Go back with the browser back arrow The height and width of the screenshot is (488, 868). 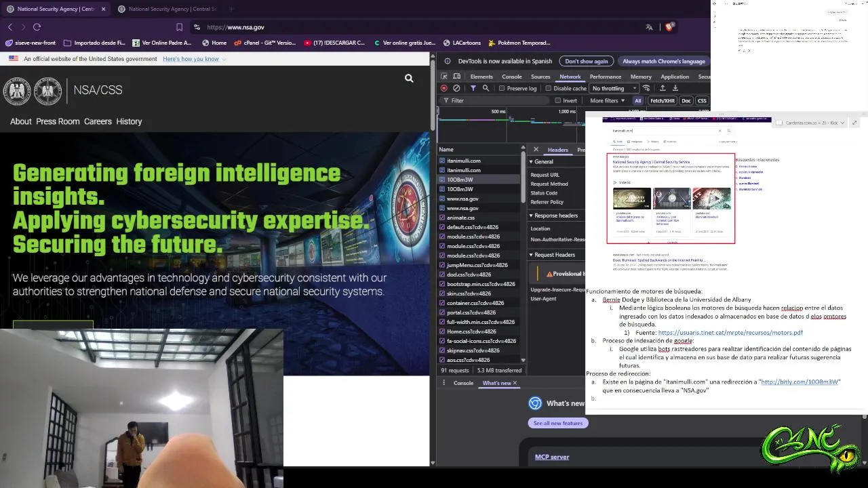(x=10, y=27)
